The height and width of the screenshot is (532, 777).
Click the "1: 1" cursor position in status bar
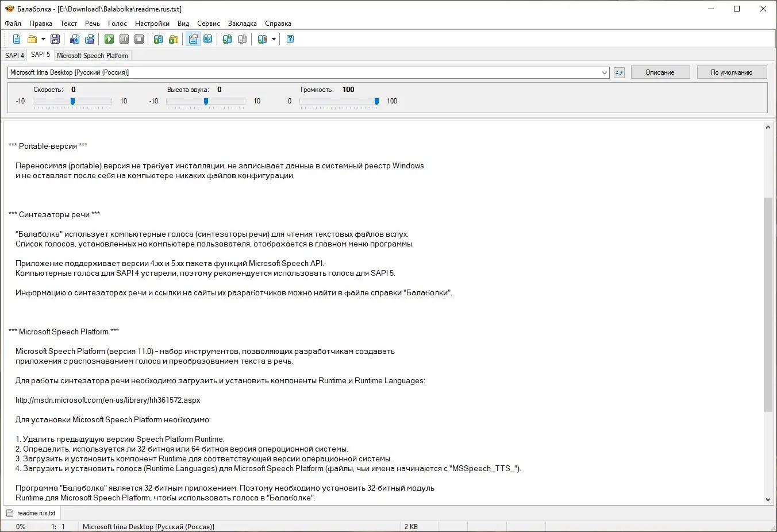click(58, 527)
